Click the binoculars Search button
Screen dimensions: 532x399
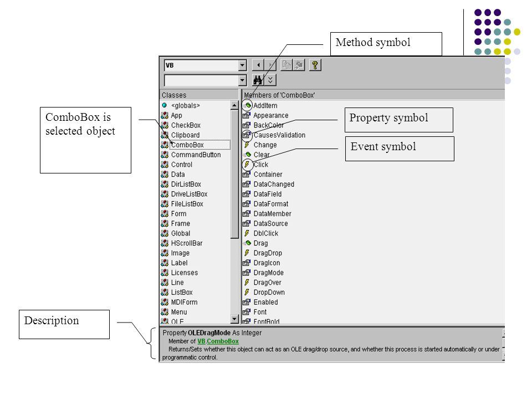[258, 80]
